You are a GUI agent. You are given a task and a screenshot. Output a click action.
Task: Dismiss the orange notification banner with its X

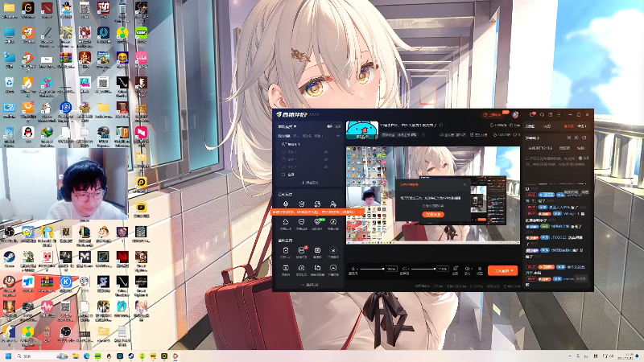pos(360,212)
